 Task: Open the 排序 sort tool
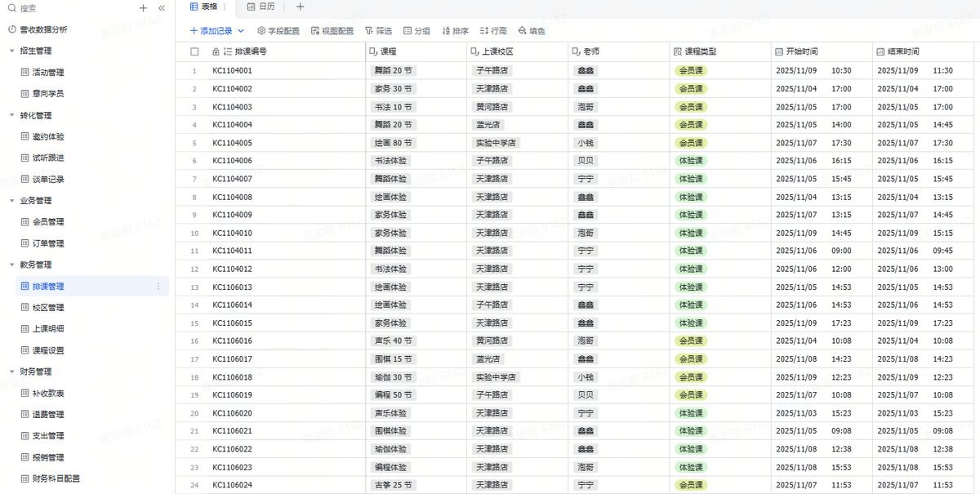click(455, 31)
